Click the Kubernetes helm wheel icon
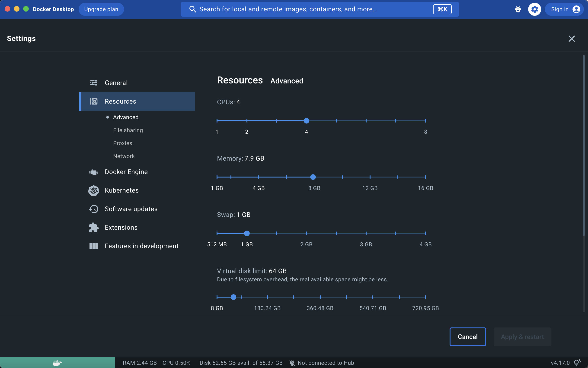The width and height of the screenshot is (588, 368). click(93, 190)
